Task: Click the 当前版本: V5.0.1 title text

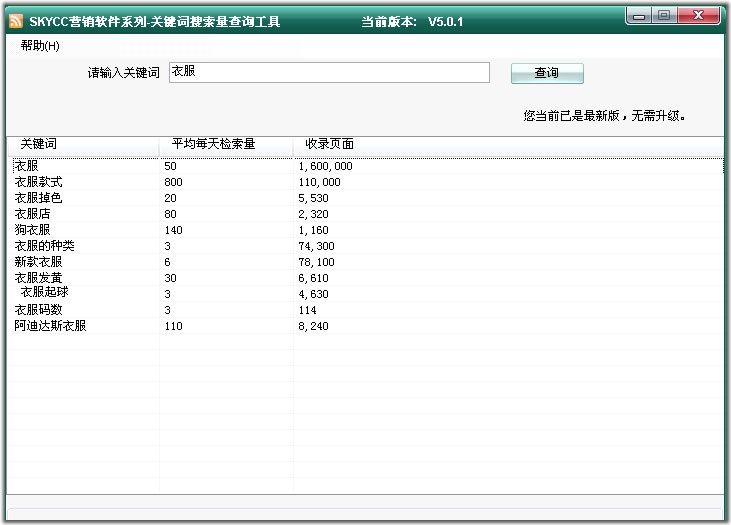Action: [412, 22]
